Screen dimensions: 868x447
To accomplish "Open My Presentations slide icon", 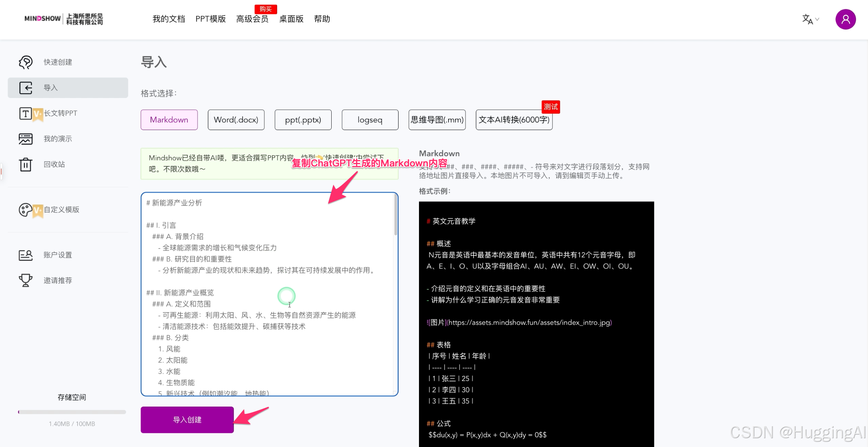I will 26,139.
